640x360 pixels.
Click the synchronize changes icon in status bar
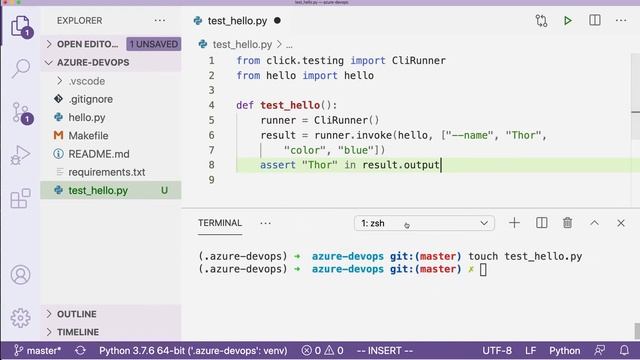tap(80, 351)
